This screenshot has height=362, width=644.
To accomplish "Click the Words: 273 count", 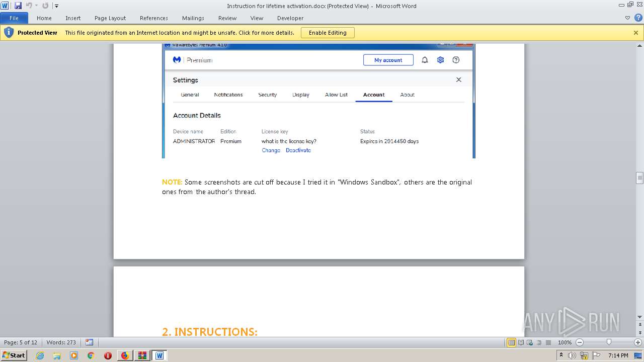I will click(x=61, y=342).
